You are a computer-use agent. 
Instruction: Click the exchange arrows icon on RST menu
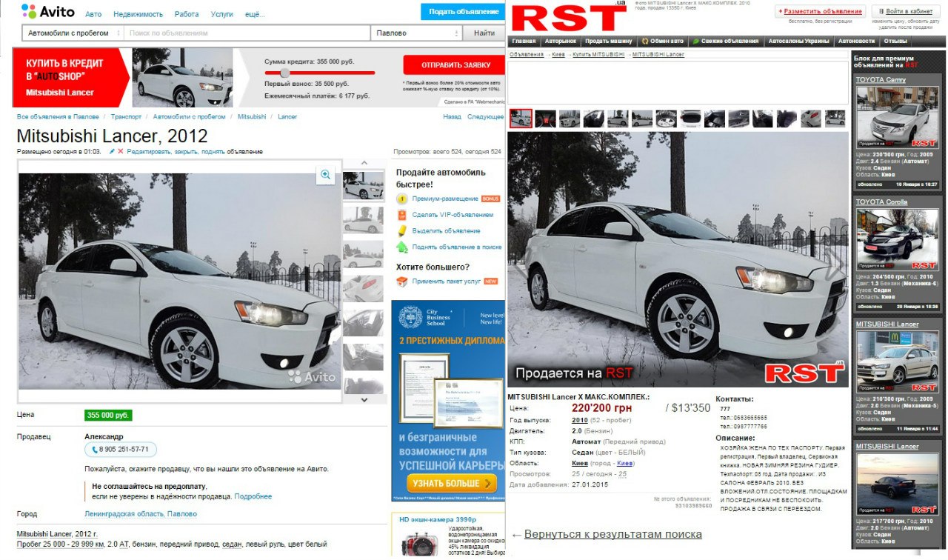tap(645, 41)
